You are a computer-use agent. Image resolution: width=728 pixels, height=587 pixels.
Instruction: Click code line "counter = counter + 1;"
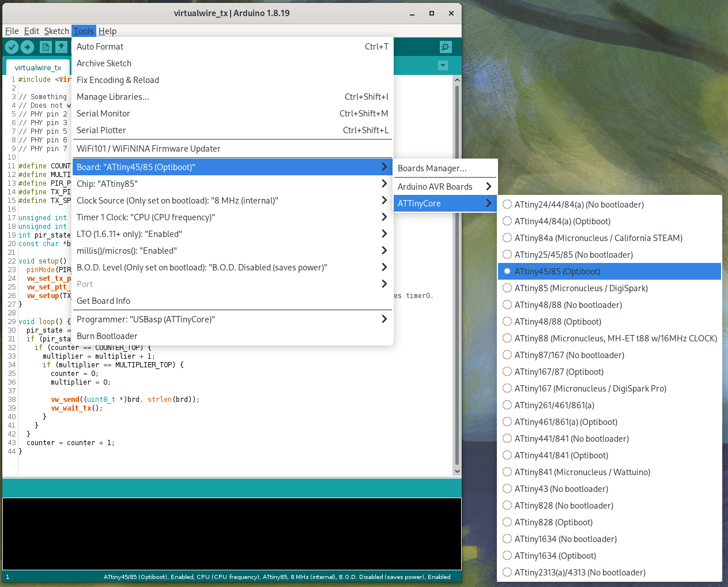coord(70,443)
